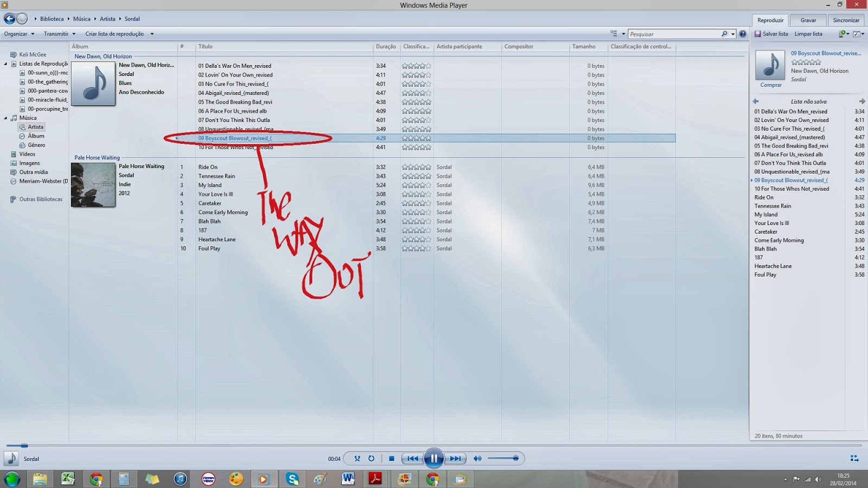The width and height of the screenshot is (868, 488).
Task: Open iTunes from the taskbar
Action: coord(180,479)
